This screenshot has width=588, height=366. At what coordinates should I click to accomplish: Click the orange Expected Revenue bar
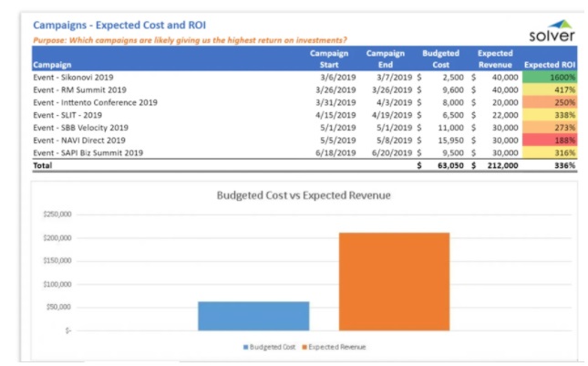click(394, 281)
